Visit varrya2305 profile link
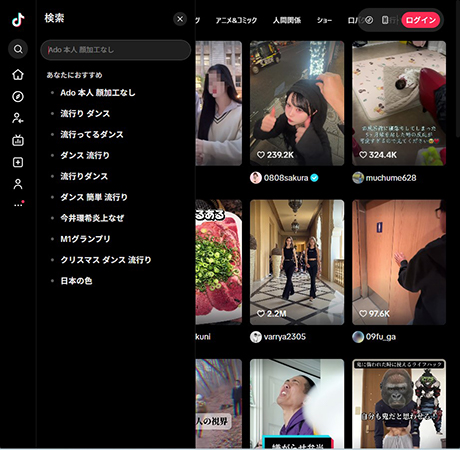The height and width of the screenshot is (450, 460). click(285, 337)
